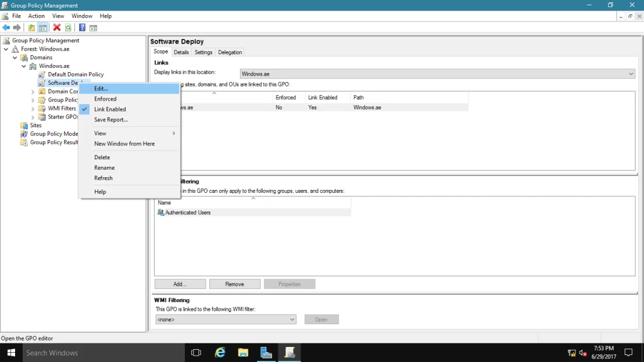
Task: Click the Domains folder icon in tree
Action: click(24, 58)
